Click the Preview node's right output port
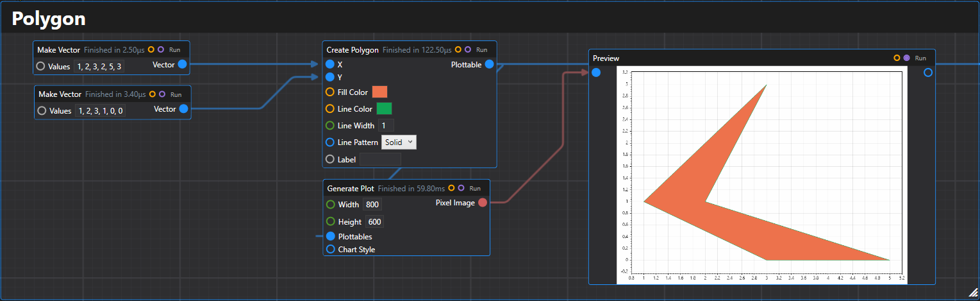The height and width of the screenshot is (301, 980). click(928, 73)
